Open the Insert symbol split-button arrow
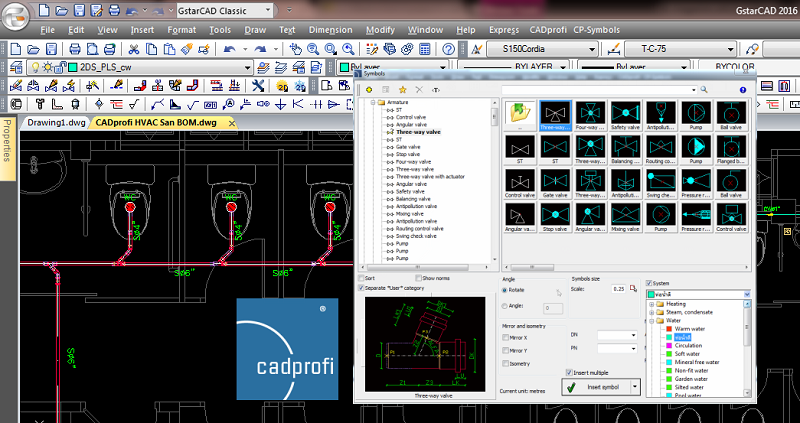 coord(635,387)
